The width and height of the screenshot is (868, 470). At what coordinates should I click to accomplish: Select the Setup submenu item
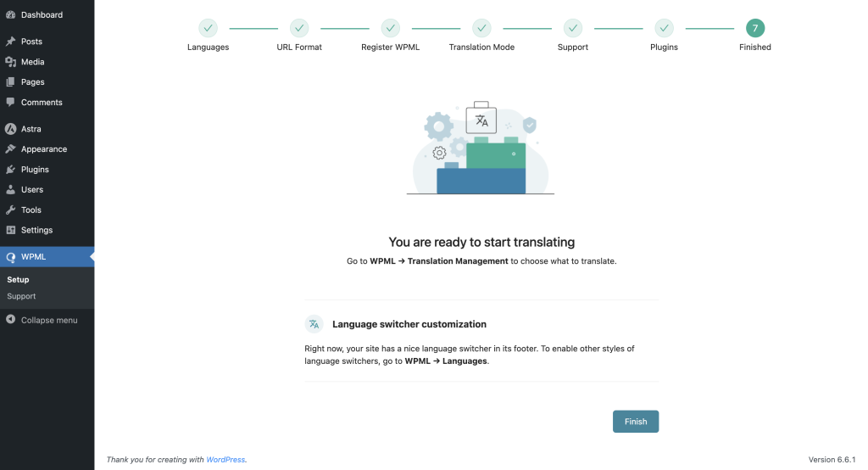point(19,280)
